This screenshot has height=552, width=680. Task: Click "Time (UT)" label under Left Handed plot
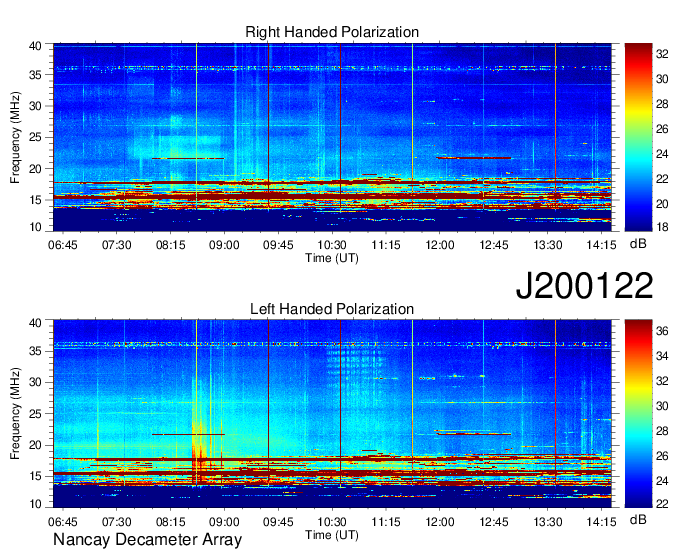coord(332,535)
